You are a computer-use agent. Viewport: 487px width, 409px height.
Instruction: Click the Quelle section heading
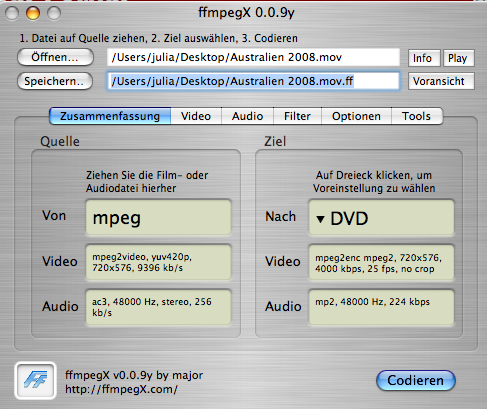[60, 141]
